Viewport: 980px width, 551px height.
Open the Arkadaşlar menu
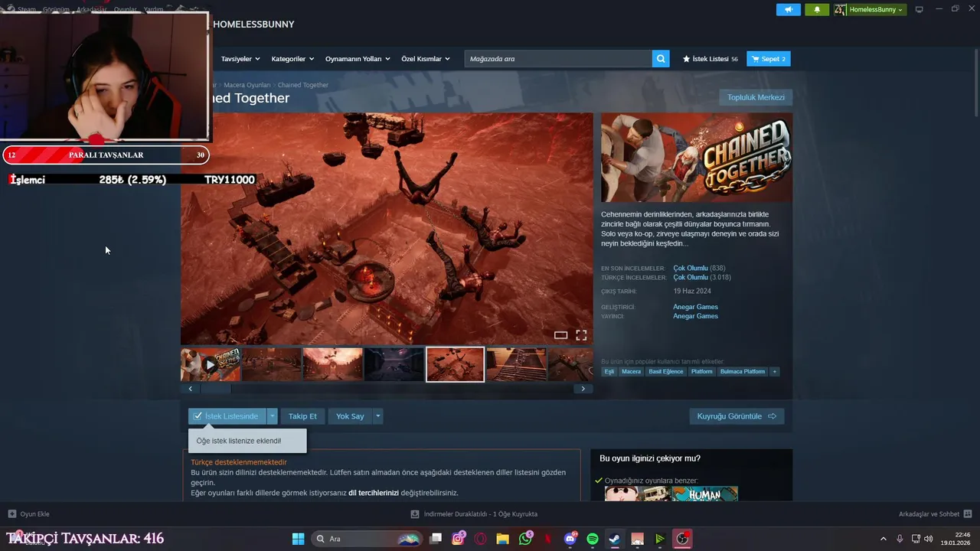pyautogui.click(x=91, y=9)
